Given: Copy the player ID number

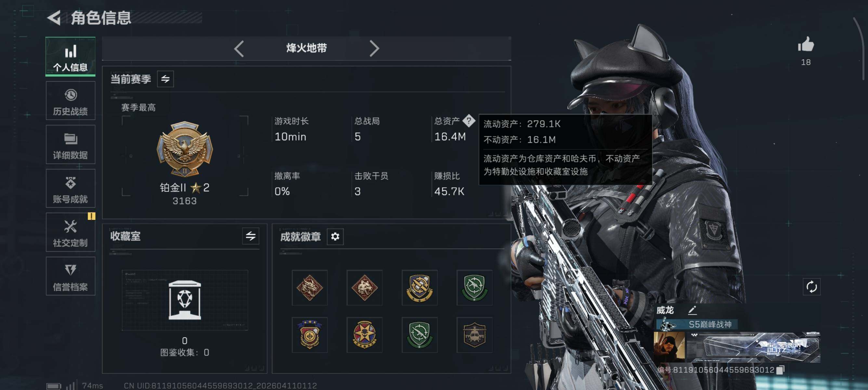Looking at the screenshot, I should 781,370.
